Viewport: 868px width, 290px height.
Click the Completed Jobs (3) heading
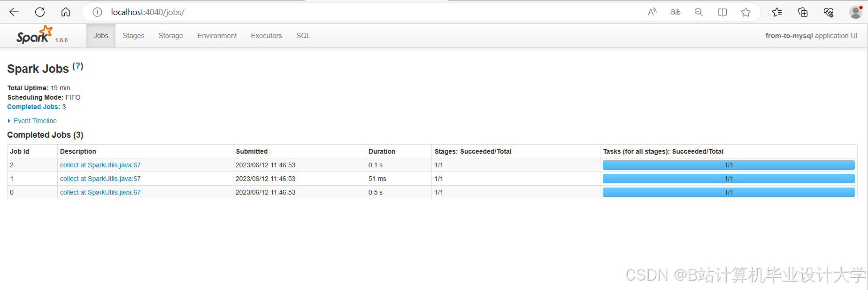(45, 135)
